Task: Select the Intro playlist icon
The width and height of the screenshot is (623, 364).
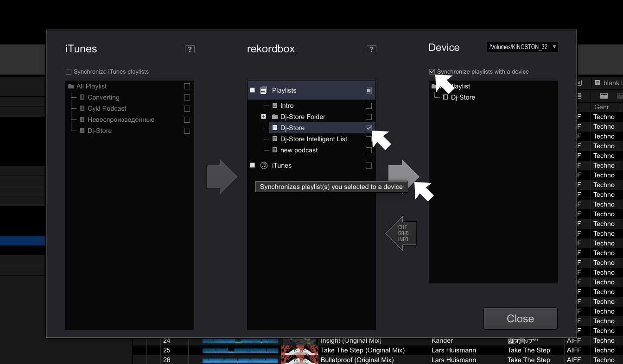Action: 275,106
